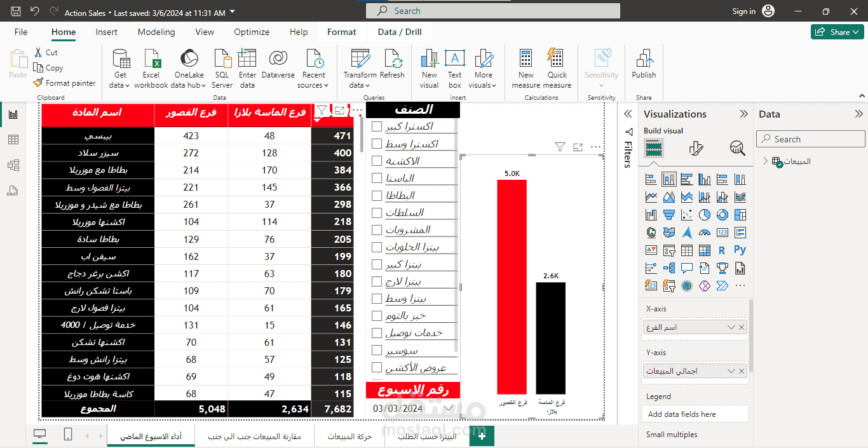Viewport: 868px width, 448px height.
Task: Insert a New visual
Action: (x=430, y=69)
